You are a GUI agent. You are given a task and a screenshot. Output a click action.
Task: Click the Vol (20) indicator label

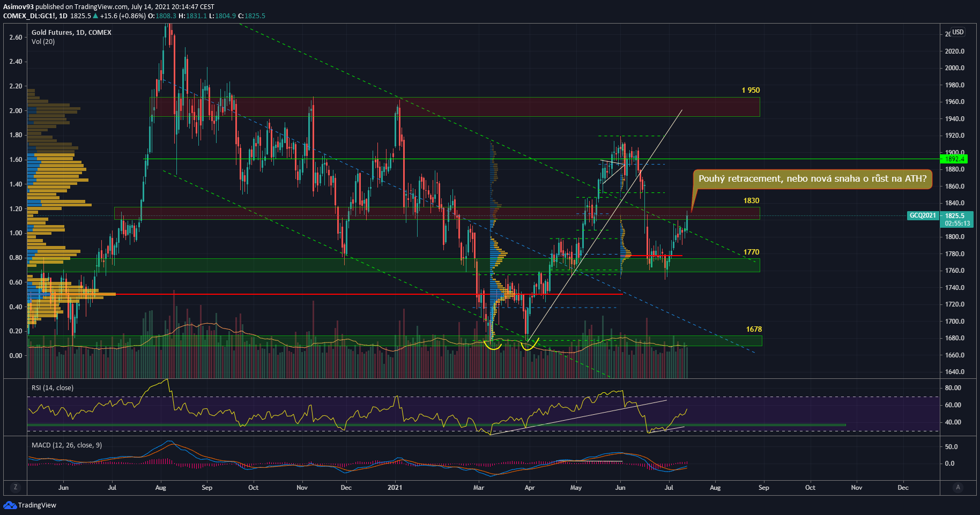pos(43,41)
